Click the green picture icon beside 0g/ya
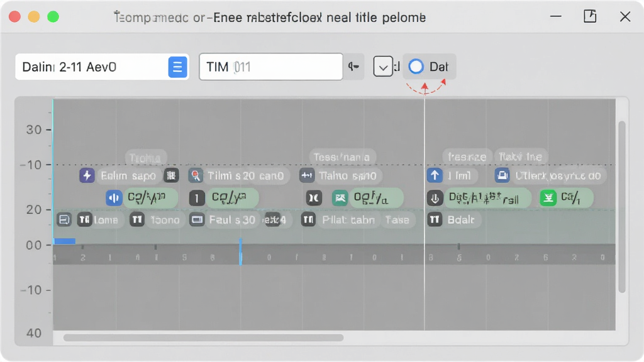Image resolution: width=644 pixels, height=362 pixels. coord(340,198)
